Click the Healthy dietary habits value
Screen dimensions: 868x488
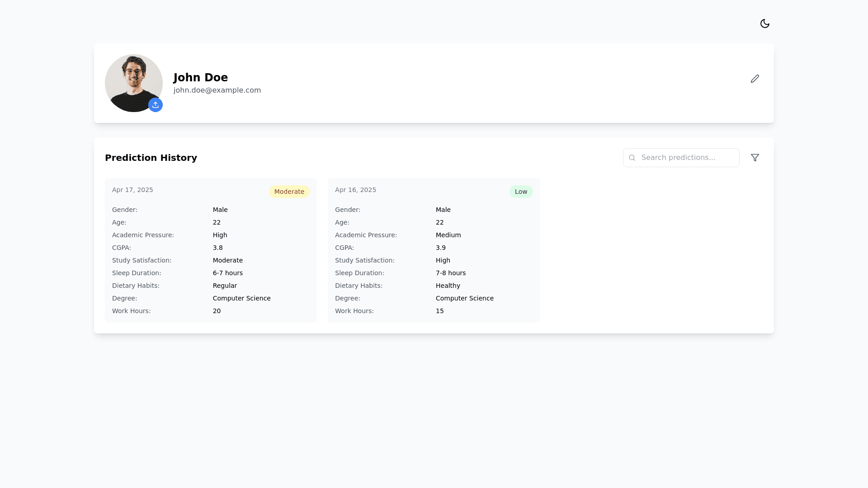pos(448,286)
